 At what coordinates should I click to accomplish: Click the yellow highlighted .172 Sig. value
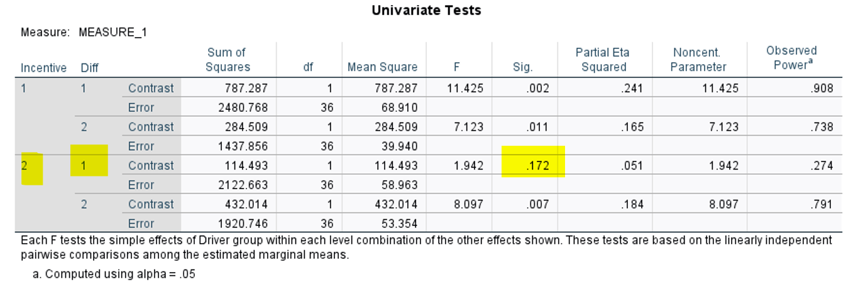pyautogui.click(x=537, y=166)
